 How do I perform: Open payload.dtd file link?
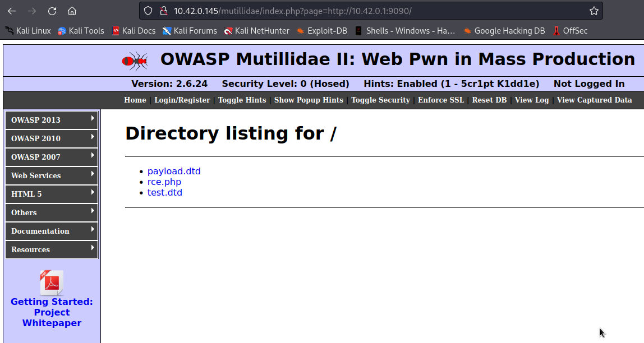174,171
